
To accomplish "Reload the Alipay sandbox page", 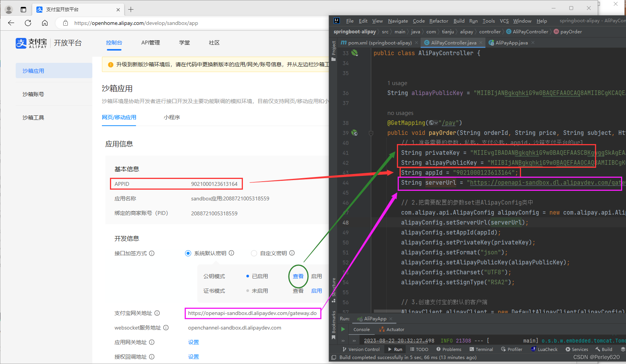I will click(x=28, y=23).
